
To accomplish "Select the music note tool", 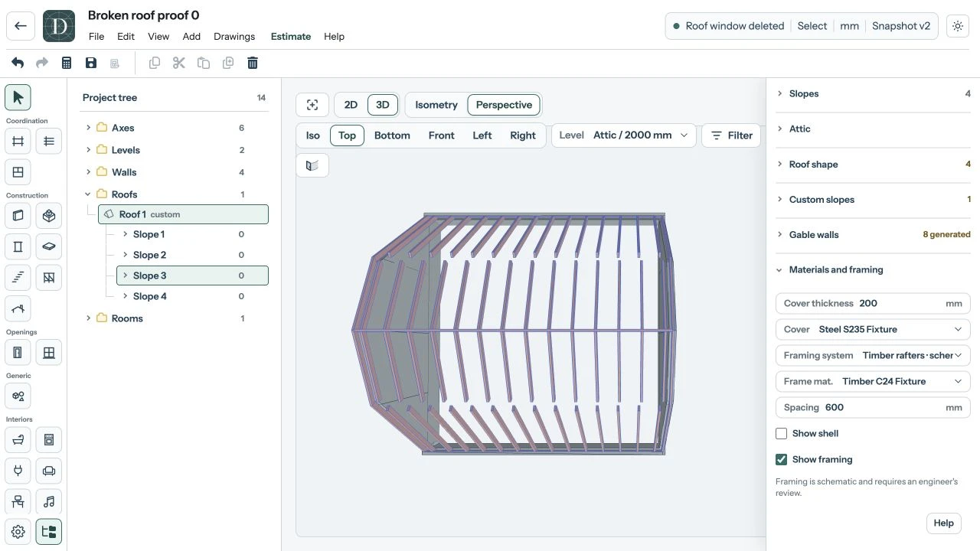I will point(49,501).
